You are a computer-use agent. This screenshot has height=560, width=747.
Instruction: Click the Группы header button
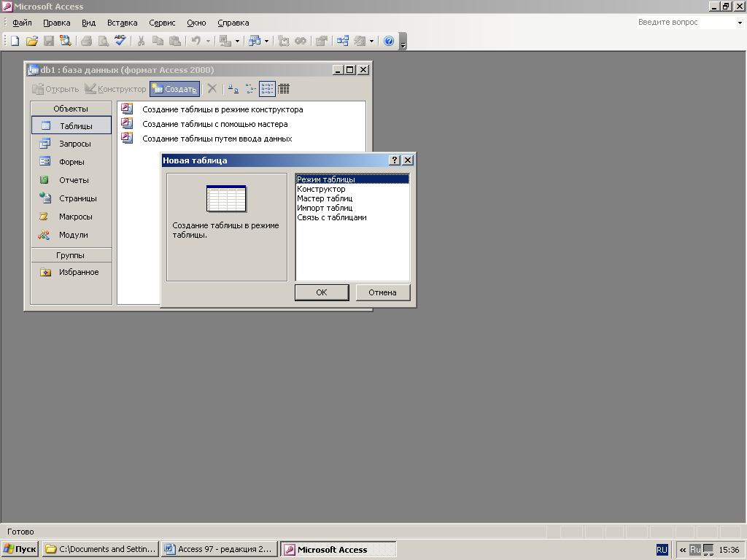71,255
